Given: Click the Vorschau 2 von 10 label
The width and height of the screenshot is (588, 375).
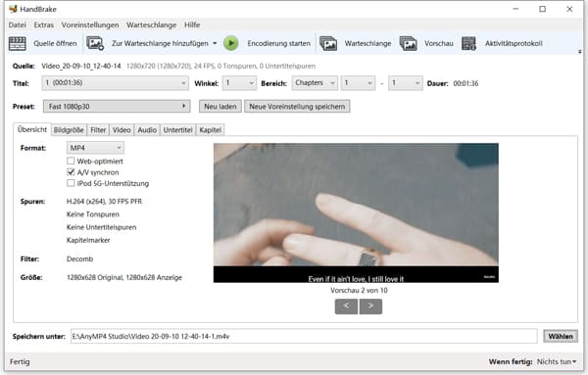Looking at the screenshot, I should 359,291.
